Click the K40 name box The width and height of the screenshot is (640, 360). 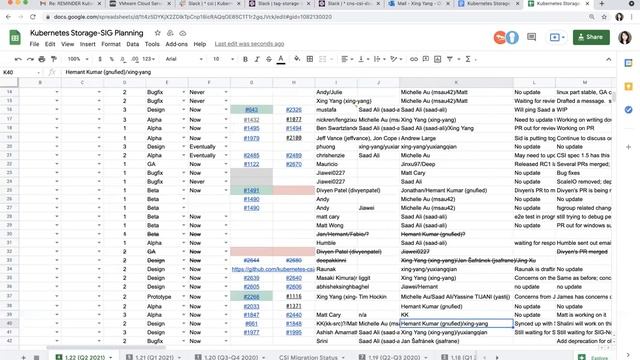21,72
